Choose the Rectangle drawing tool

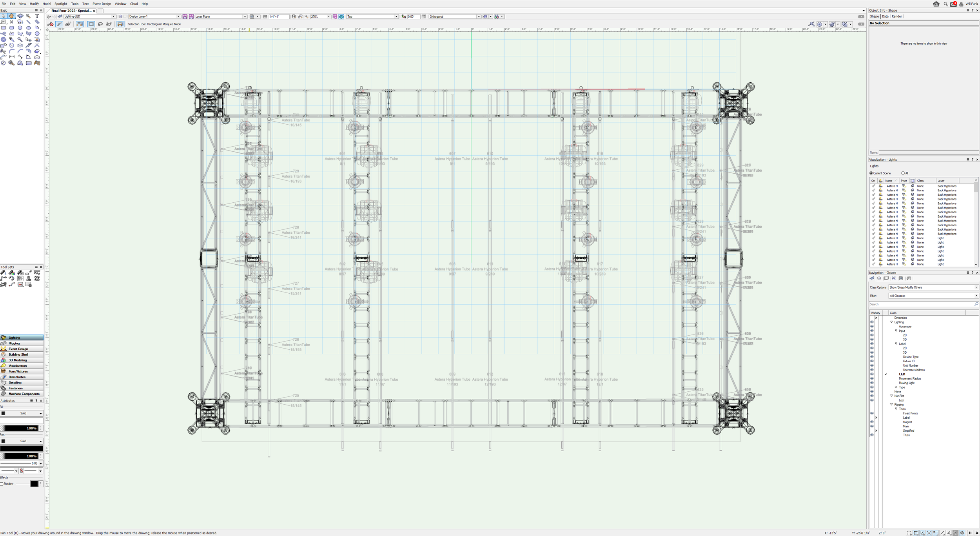pyautogui.click(x=4, y=28)
